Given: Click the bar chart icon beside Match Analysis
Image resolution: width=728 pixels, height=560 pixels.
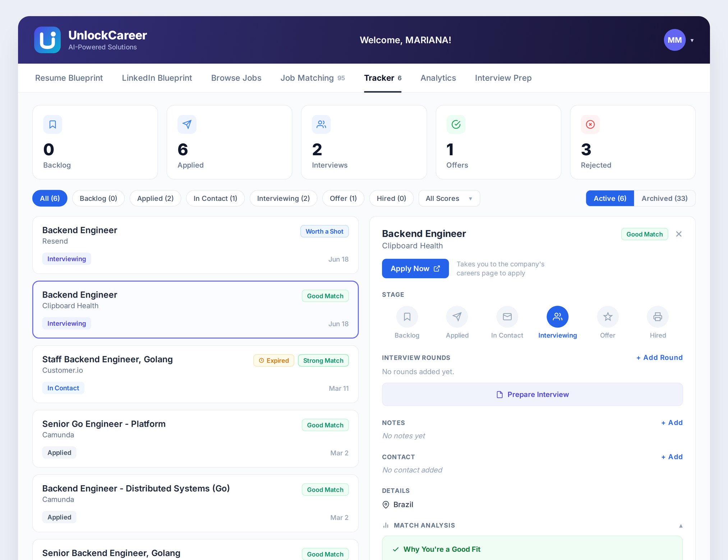Looking at the screenshot, I should (386, 525).
